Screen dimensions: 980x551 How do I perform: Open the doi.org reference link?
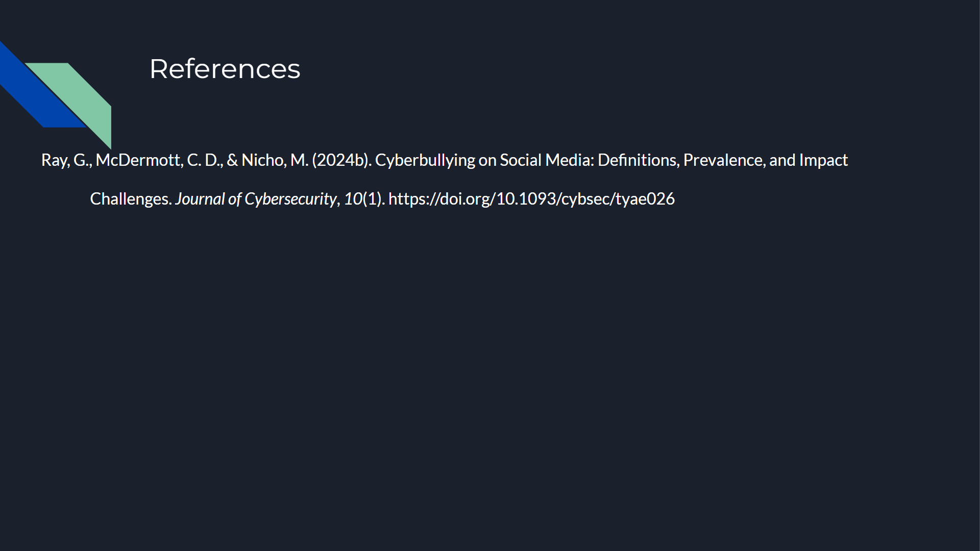[531, 199]
